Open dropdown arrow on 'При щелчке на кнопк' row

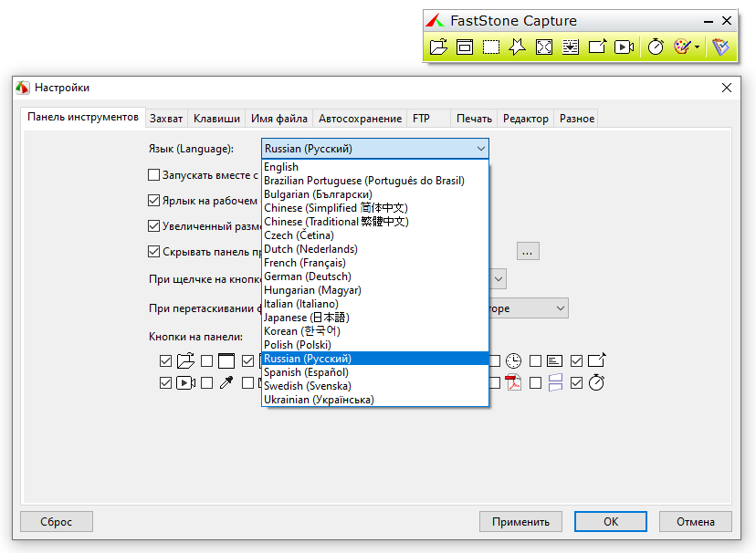pyautogui.click(x=499, y=279)
